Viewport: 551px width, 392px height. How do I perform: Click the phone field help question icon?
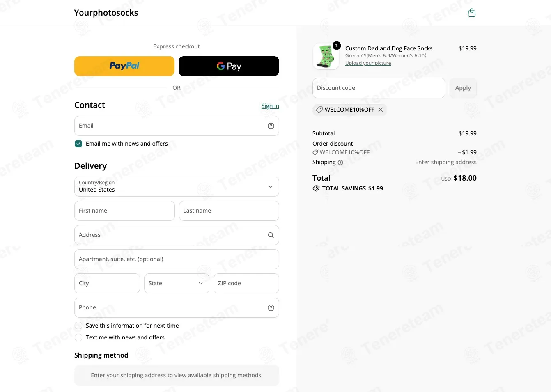pyautogui.click(x=271, y=308)
